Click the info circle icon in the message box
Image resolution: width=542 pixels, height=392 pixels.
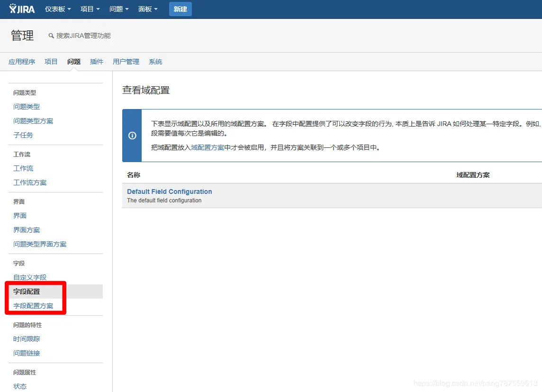point(132,136)
